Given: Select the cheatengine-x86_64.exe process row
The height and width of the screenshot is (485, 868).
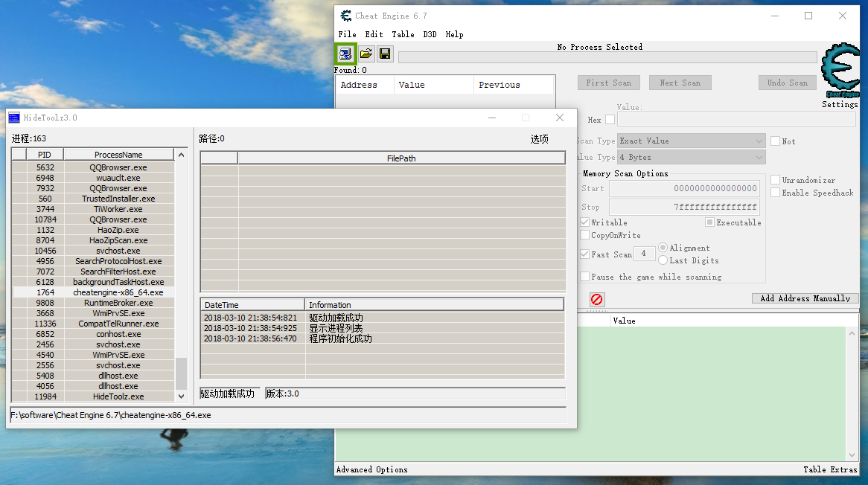Looking at the screenshot, I should [x=93, y=292].
